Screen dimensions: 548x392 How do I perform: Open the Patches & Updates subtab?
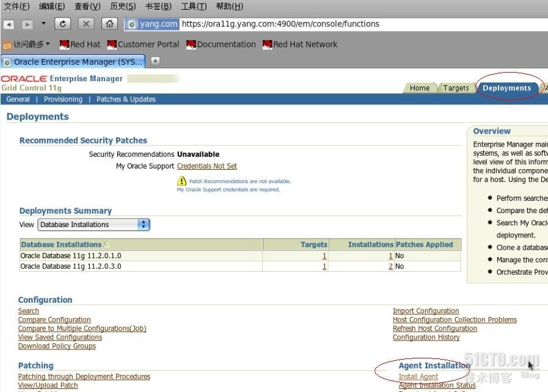[126, 100]
